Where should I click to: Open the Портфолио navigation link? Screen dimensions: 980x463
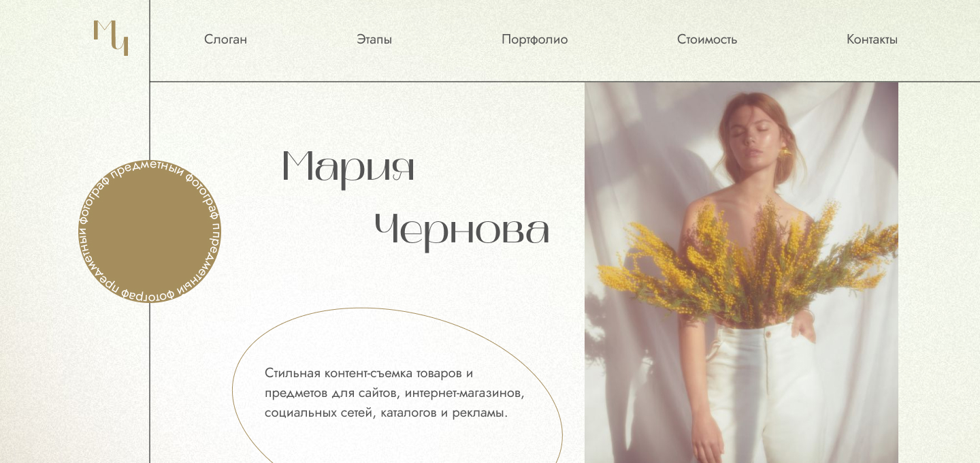pyautogui.click(x=534, y=39)
